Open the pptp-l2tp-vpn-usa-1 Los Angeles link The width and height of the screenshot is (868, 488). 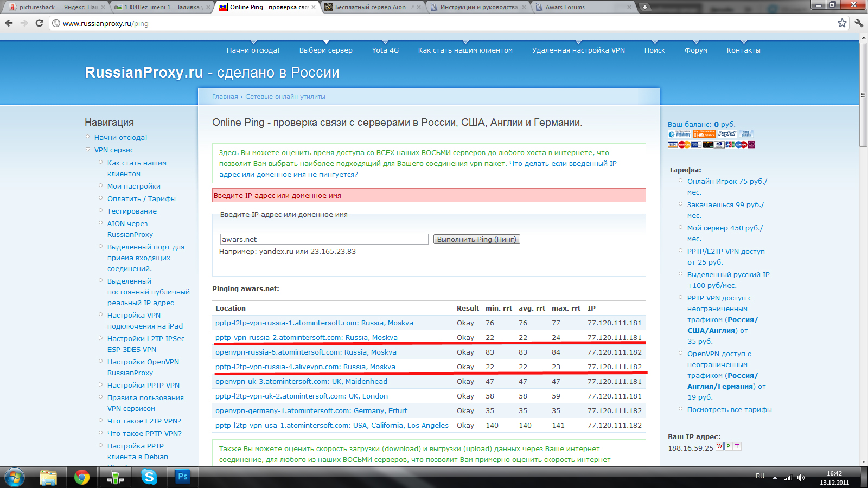coord(332,425)
